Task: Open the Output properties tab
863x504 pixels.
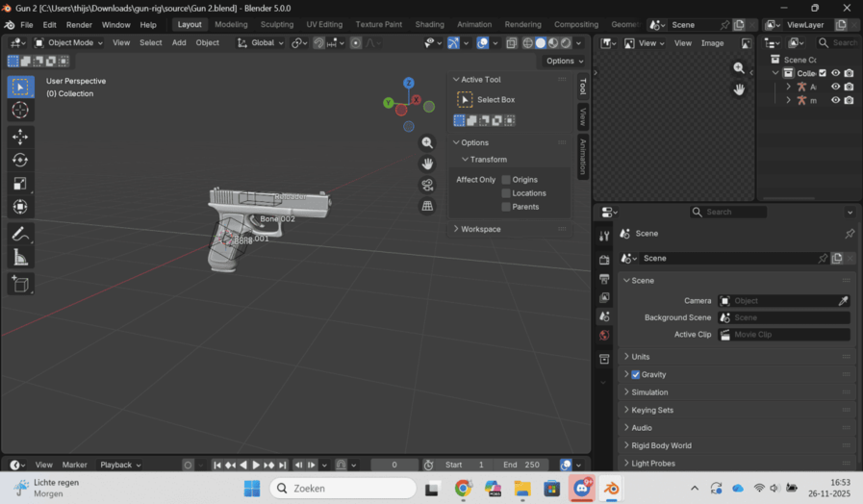Action: pos(604,279)
